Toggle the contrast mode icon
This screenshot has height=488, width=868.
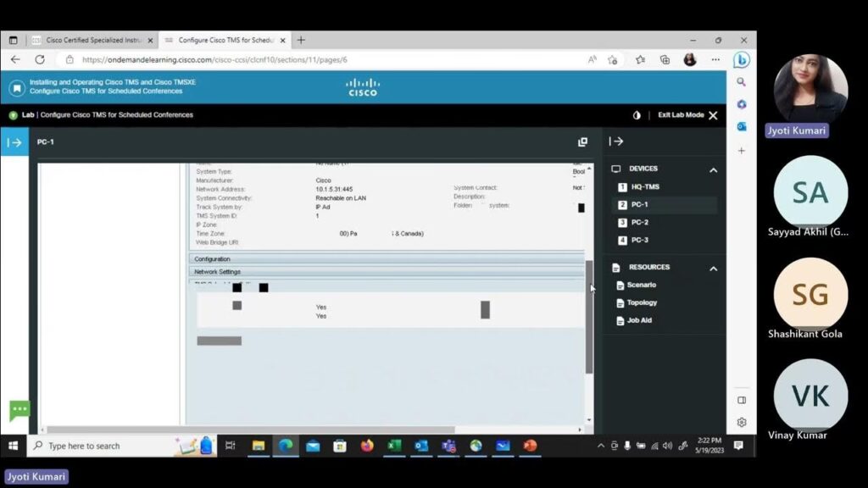637,115
